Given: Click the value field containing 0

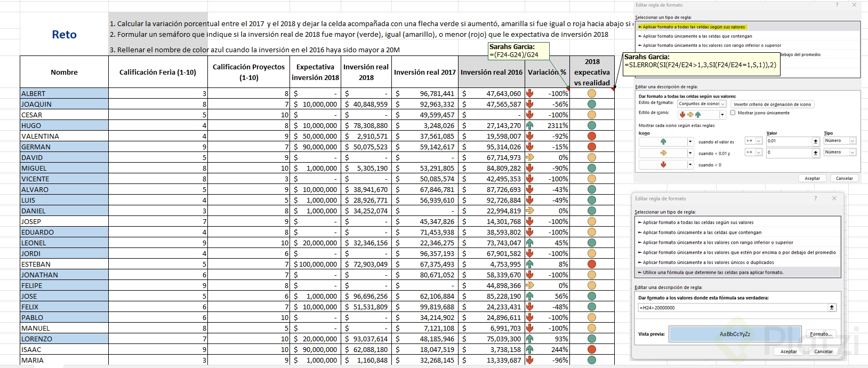Looking at the screenshot, I should [789, 153].
